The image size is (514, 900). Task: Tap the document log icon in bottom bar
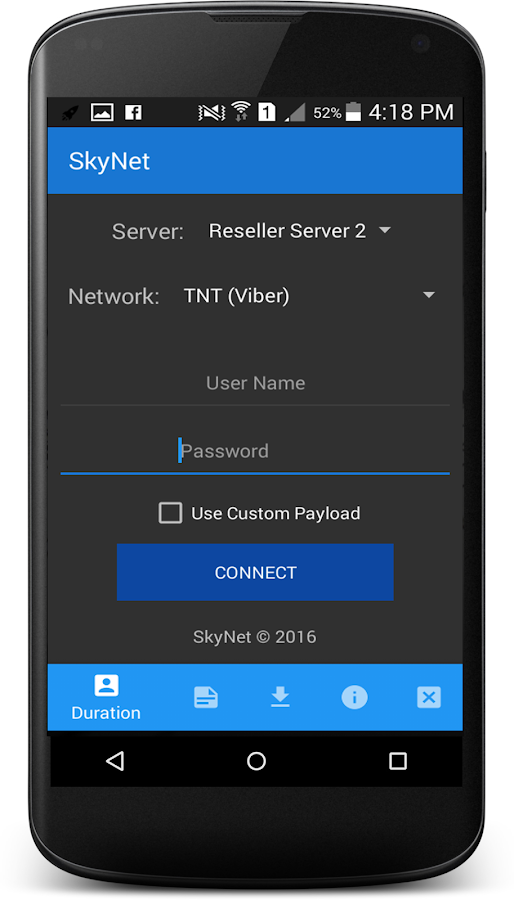click(206, 698)
